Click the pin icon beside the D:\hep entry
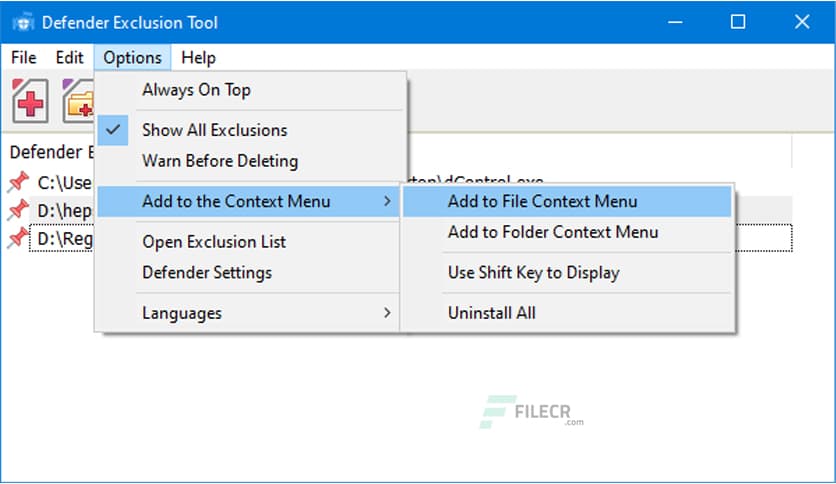The width and height of the screenshot is (836, 484). pyautogui.click(x=18, y=210)
